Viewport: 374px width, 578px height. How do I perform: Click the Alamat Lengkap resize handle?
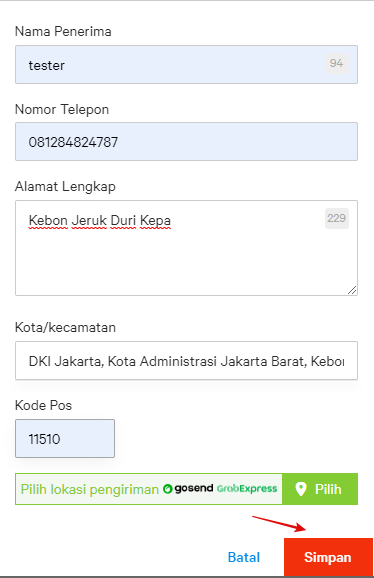coord(352,290)
